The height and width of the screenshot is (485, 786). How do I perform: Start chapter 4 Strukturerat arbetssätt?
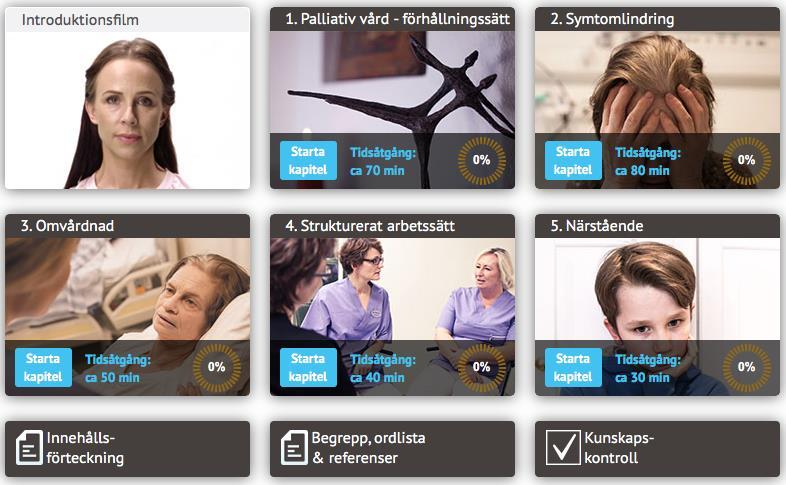point(308,367)
